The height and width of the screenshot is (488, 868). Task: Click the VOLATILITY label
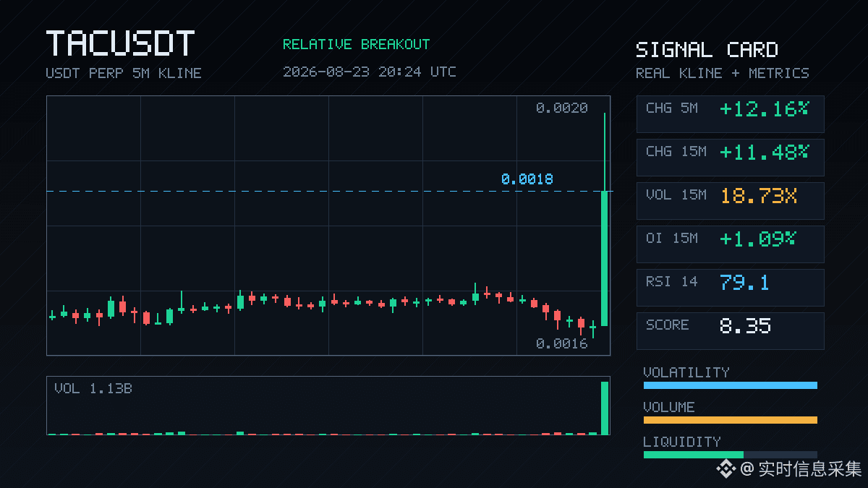pyautogui.click(x=686, y=372)
